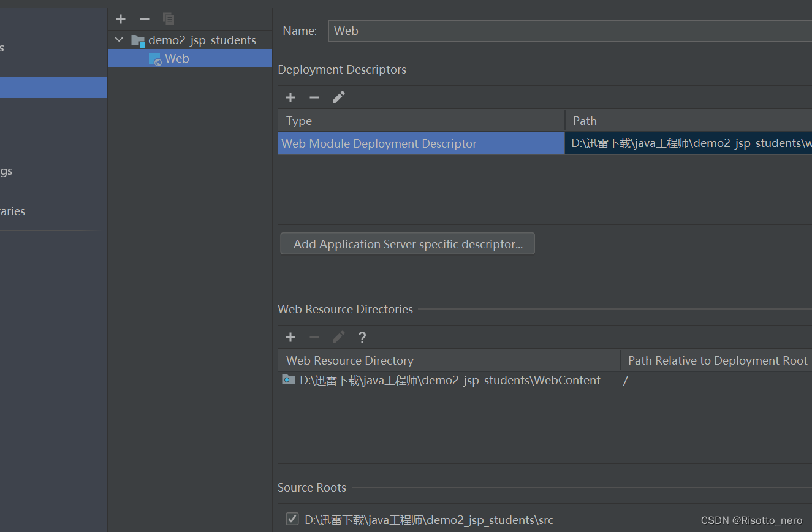Add a deployment descriptor with plus icon

point(290,97)
